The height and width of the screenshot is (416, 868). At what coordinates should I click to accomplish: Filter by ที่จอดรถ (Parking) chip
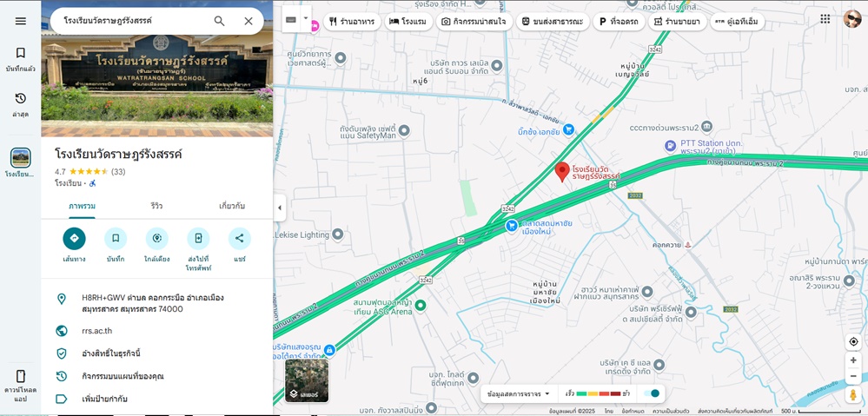619,22
